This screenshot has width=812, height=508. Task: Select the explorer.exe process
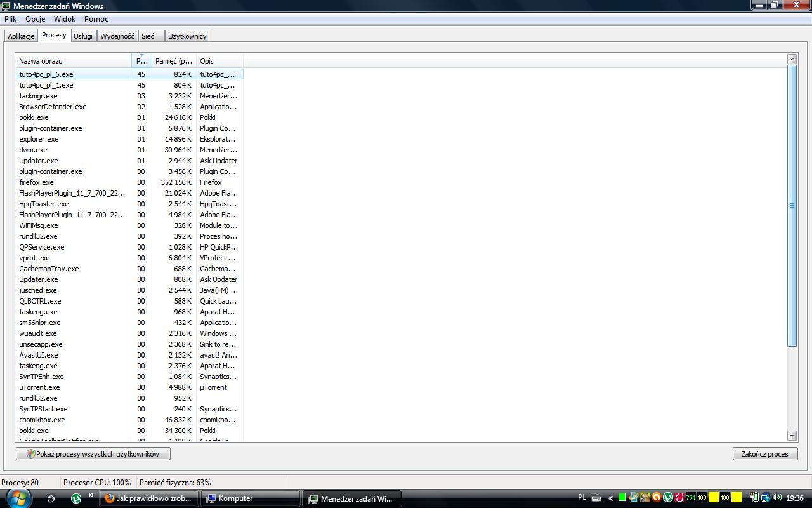[129, 139]
